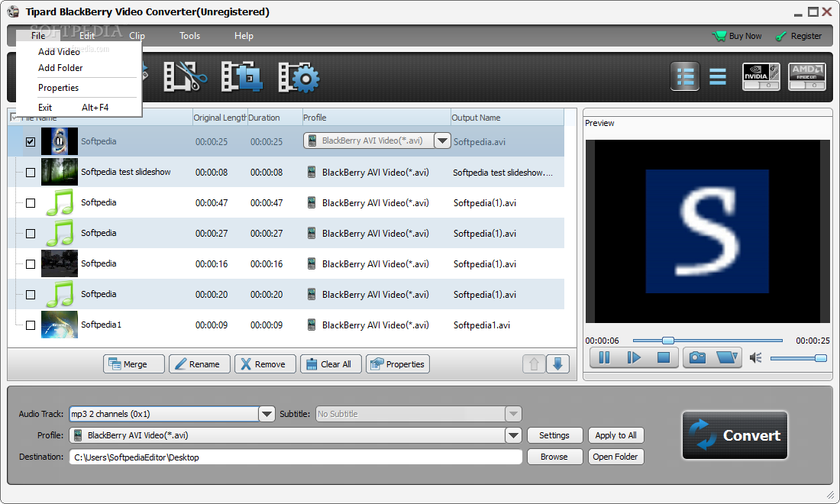
Task: Click the music note icon for 00:00:20 Softpedia
Action: (60, 294)
